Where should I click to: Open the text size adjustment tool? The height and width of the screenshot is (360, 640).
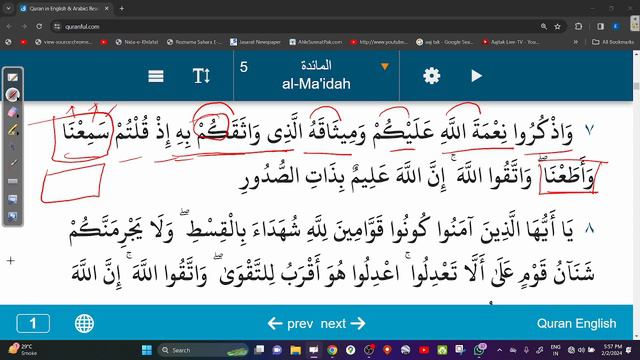[x=201, y=76]
